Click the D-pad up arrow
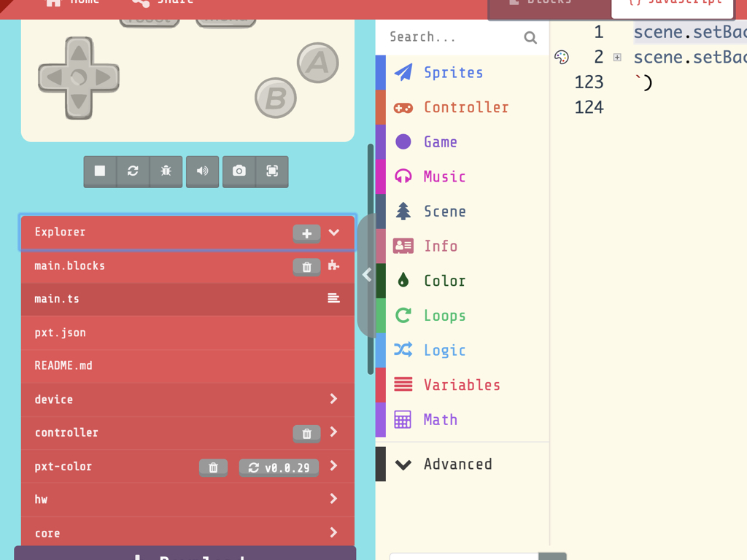 coord(79,52)
